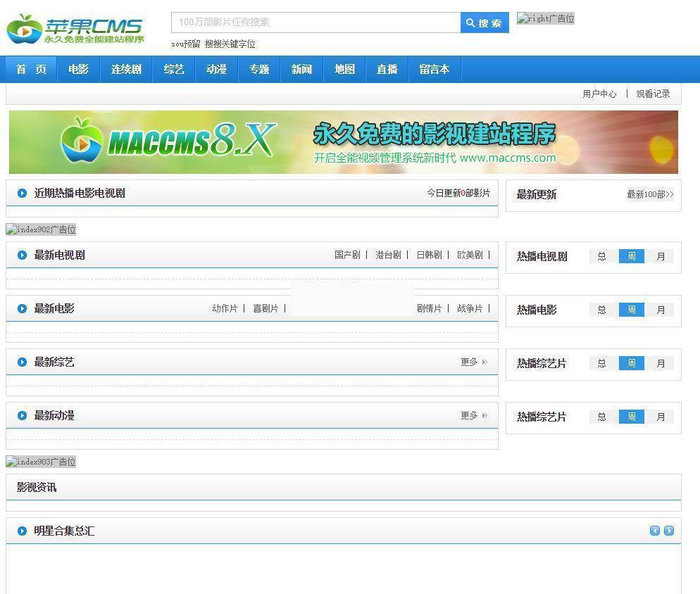
Task: Click play icon beside 近期热播电影电视剧
Action: coord(22,193)
